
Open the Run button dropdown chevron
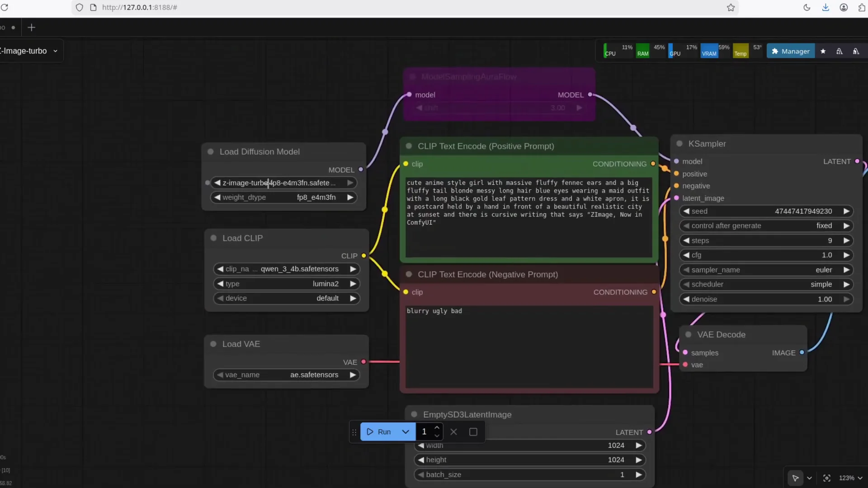tap(406, 432)
